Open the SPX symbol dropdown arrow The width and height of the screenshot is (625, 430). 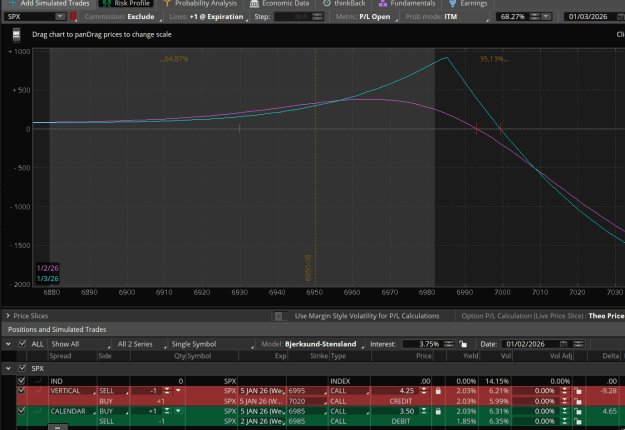pyautogui.click(x=60, y=16)
